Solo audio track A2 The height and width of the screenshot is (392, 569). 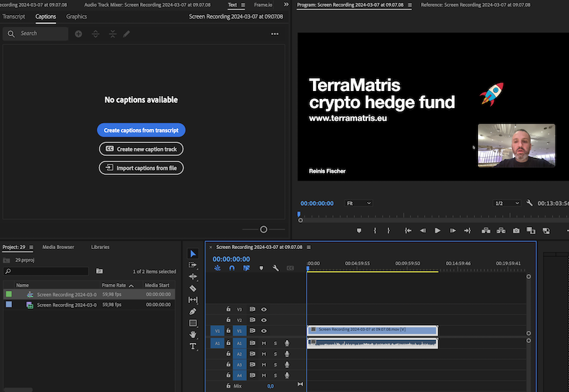(275, 354)
